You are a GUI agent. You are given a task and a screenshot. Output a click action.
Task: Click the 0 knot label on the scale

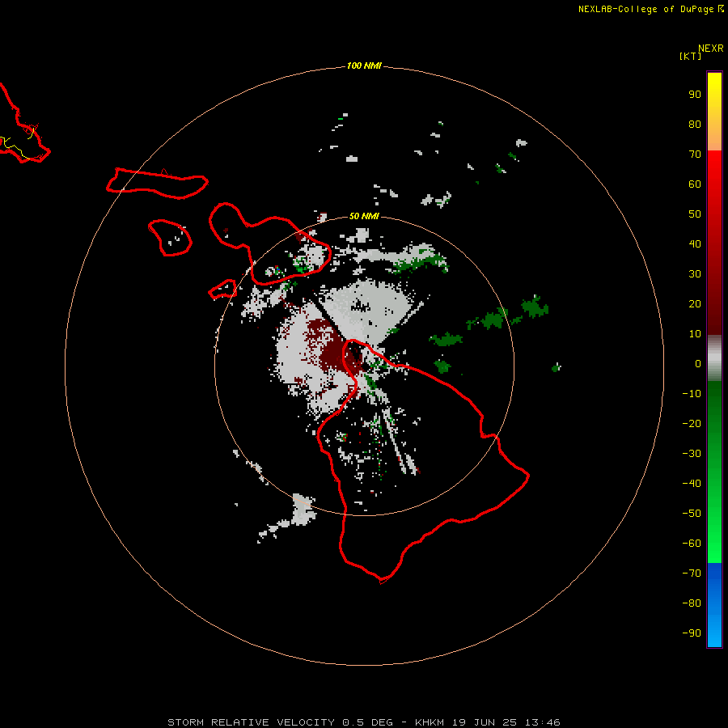click(698, 363)
